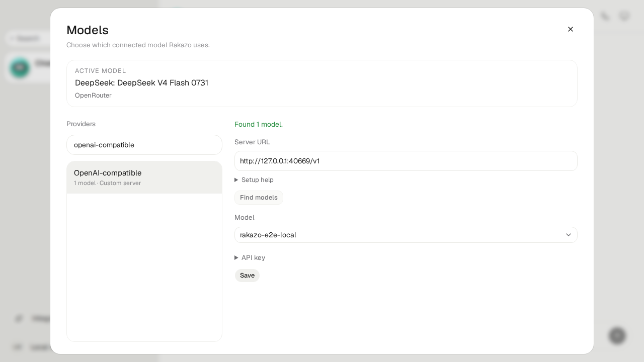Expand the API key section

250,257
